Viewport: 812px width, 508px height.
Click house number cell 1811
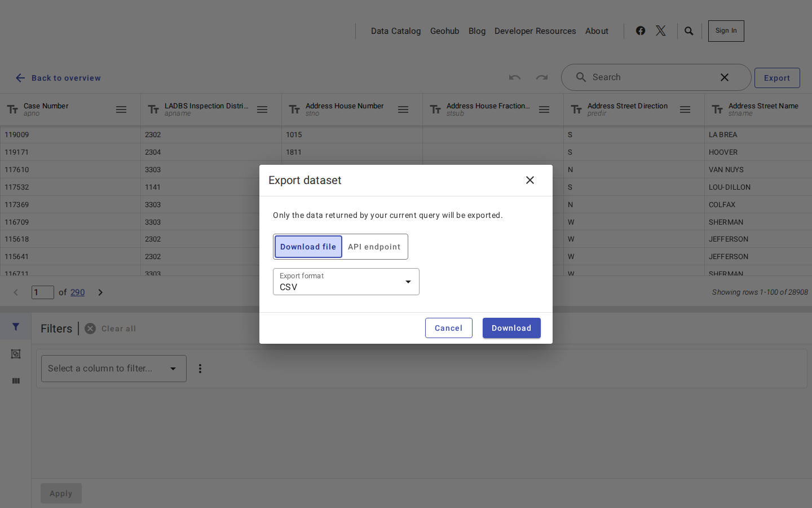(352, 152)
